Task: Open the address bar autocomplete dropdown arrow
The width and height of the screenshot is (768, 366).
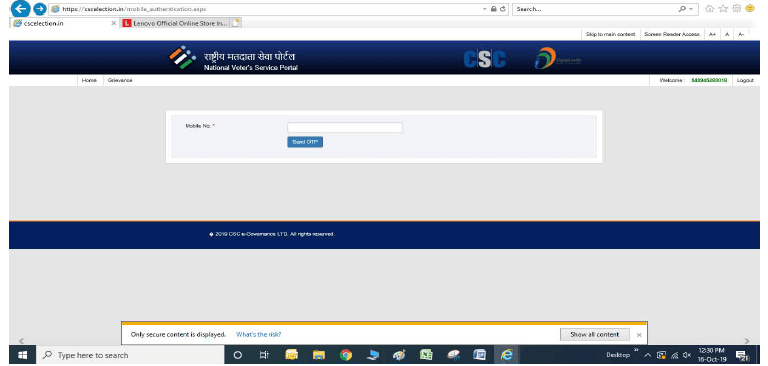Action: point(485,9)
